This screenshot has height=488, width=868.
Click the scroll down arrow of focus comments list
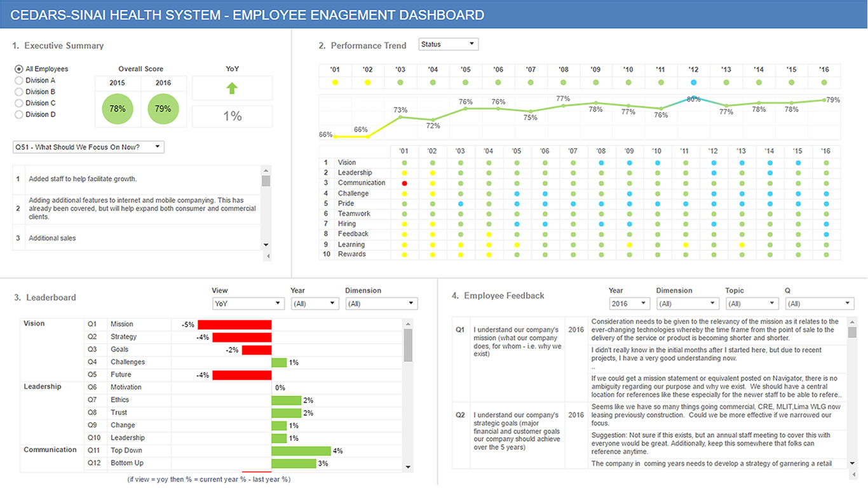point(266,245)
